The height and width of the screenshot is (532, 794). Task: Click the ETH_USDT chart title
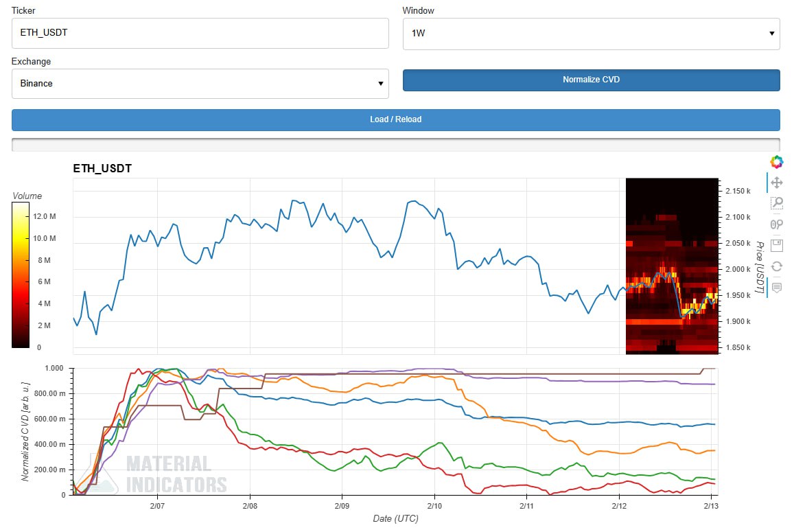(102, 168)
